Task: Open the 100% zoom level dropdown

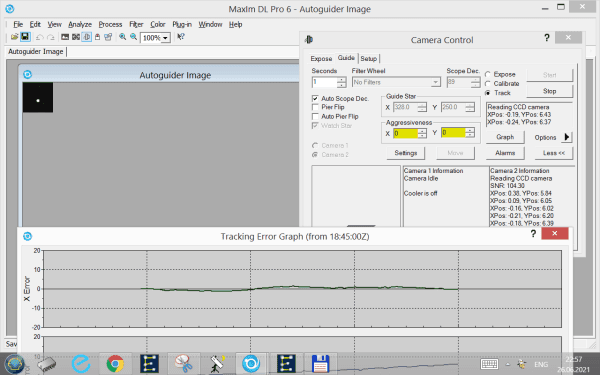Action: pyautogui.click(x=165, y=38)
